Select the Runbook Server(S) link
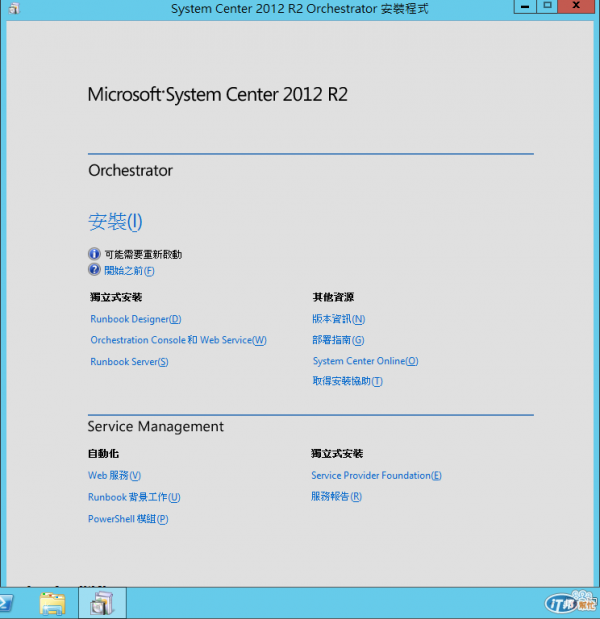 click(x=129, y=362)
